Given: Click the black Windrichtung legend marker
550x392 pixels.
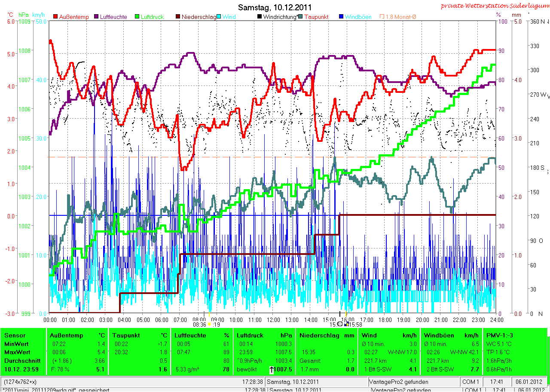Looking at the screenshot, I should tap(259, 17).
